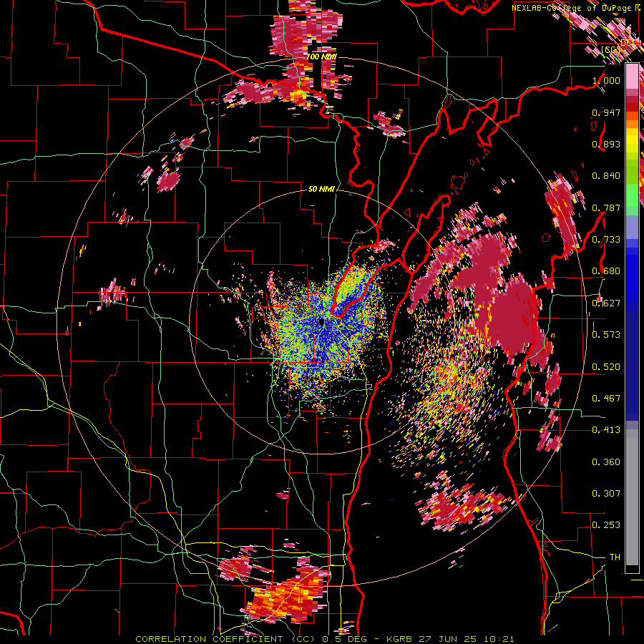Viewport: 644px width, 644px height.
Task: Click the 0.253 legend value
Action: click(606, 525)
